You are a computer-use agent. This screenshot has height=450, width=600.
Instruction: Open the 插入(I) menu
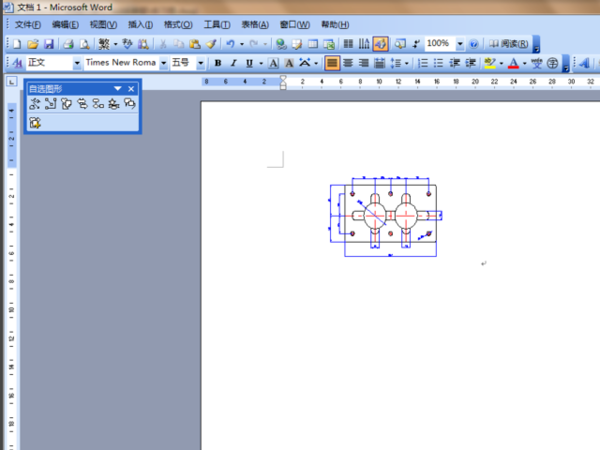(140, 24)
